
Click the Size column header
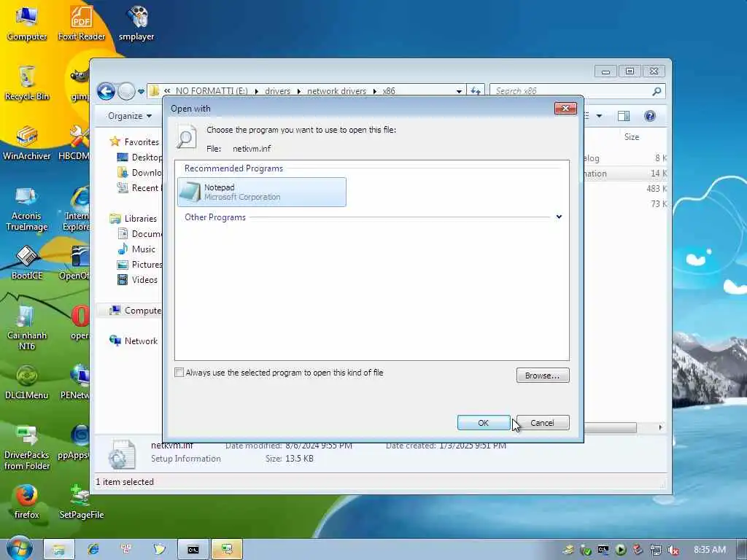[x=632, y=137]
